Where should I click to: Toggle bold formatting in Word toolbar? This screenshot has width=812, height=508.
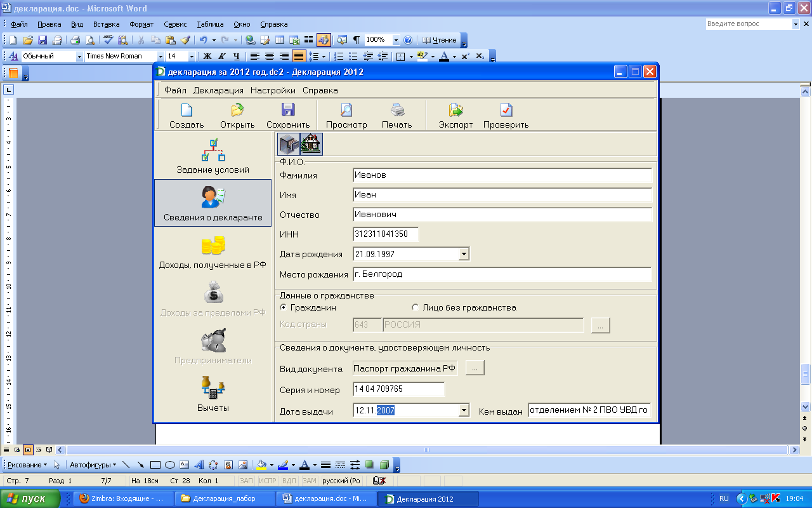click(x=206, y=57)
